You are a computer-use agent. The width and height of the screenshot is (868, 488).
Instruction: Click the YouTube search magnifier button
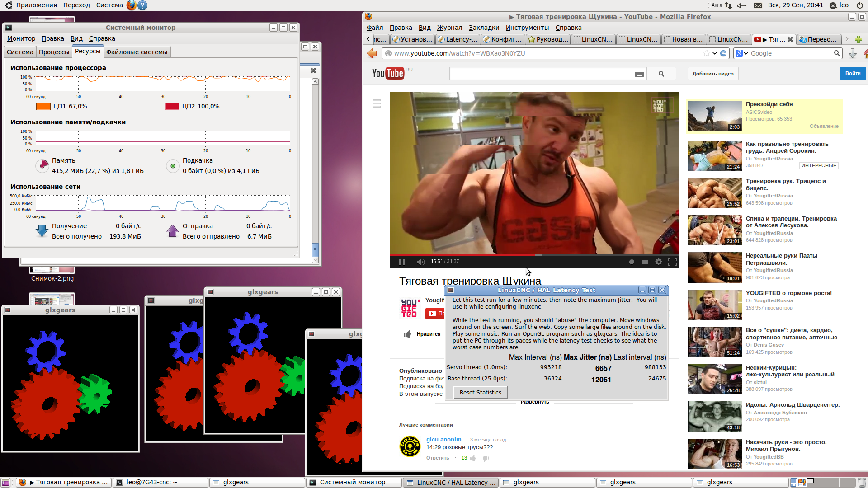tap(661, 74)
